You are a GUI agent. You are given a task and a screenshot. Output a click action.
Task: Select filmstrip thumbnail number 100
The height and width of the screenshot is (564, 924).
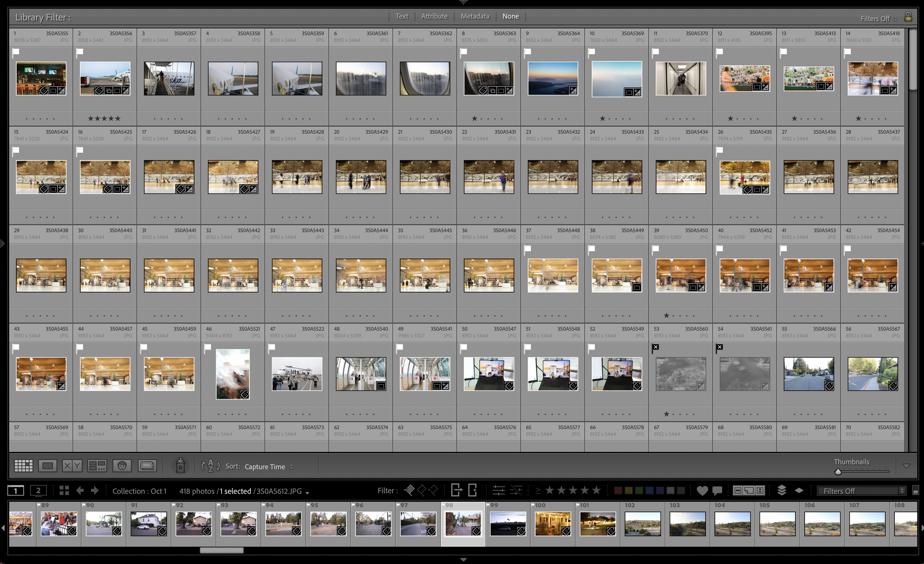(553, 523)
